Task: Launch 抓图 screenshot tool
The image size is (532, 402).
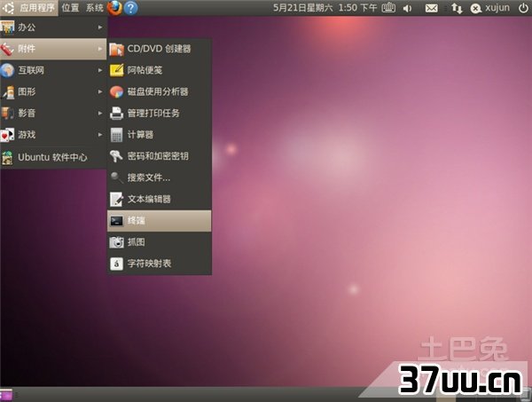Action: click(x=159, y=242)
